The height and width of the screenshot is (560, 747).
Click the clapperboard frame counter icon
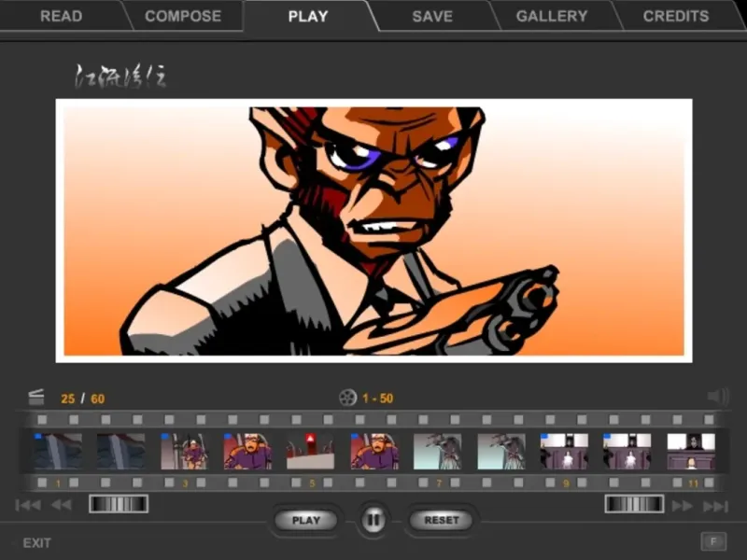click(36, 398)
